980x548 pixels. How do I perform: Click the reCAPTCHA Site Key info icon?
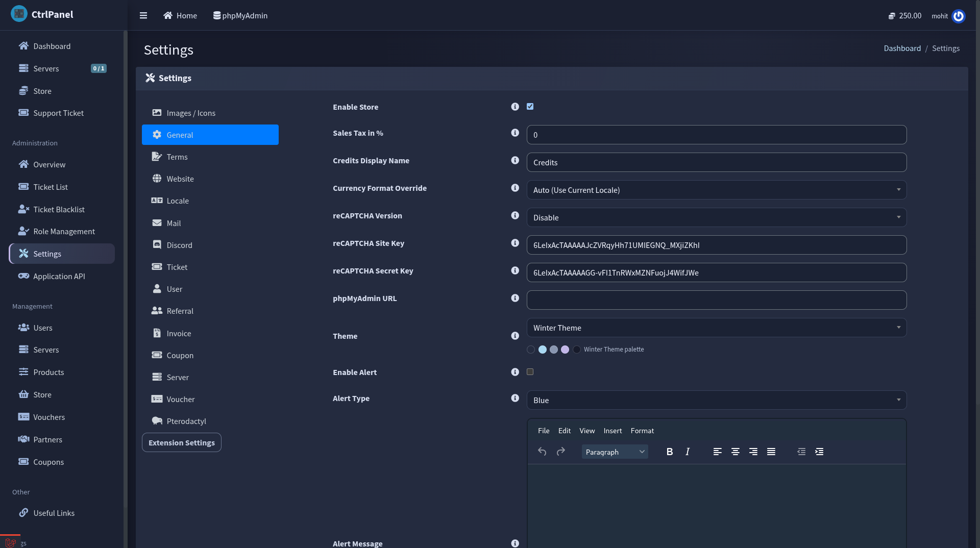click(515, 243)
